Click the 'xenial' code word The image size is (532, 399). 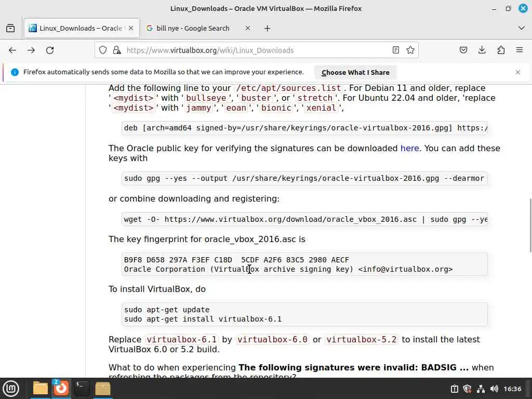pos(321,108)
